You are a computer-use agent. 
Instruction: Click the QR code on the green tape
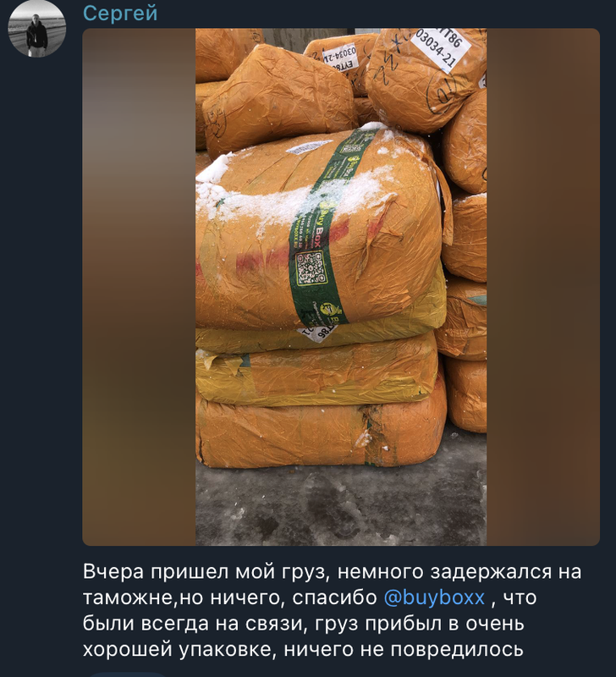[311, 268]
